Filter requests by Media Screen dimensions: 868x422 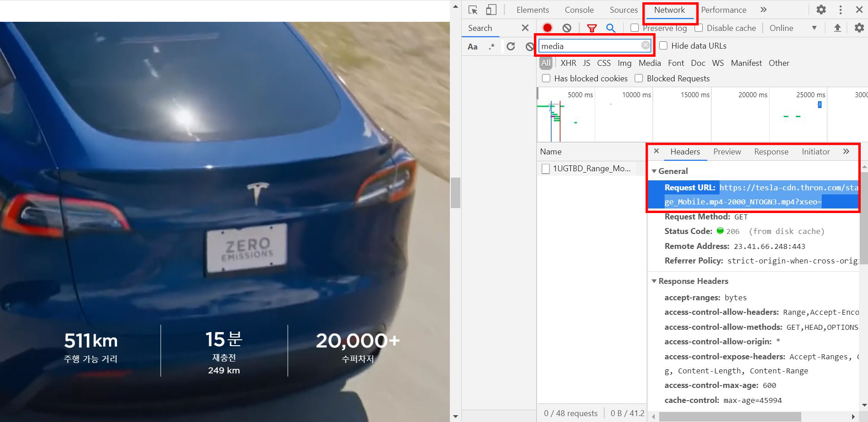650,63
